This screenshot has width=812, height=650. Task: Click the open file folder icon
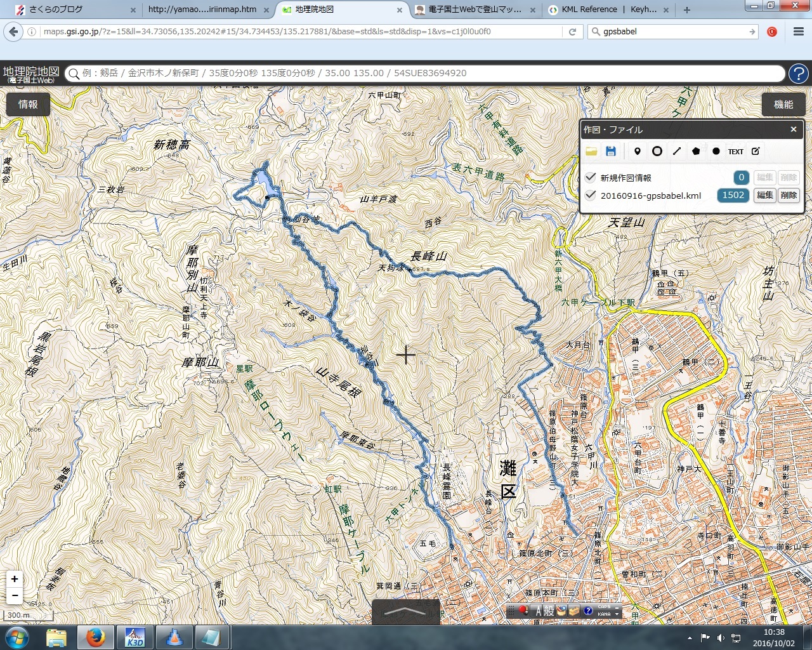point(591,151)
